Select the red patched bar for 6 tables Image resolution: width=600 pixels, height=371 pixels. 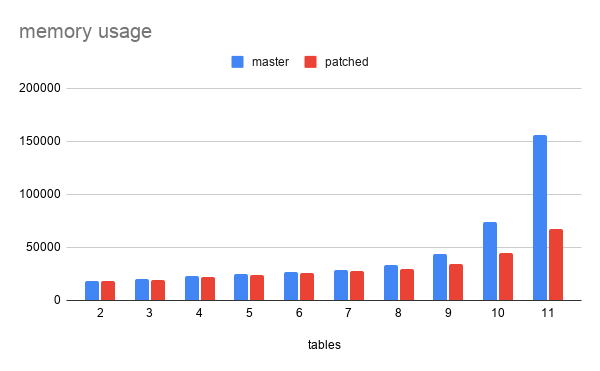[x=307, y=287]
